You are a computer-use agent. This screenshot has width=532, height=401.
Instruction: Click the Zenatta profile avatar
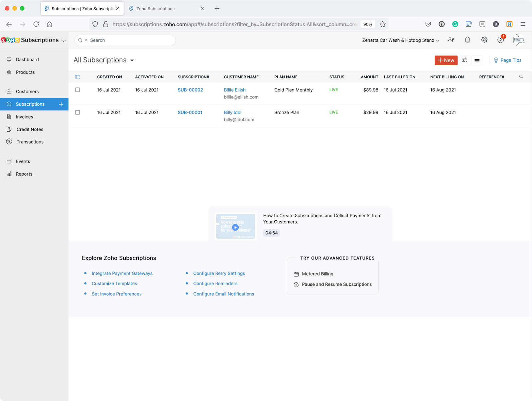(x=519, y=40)
